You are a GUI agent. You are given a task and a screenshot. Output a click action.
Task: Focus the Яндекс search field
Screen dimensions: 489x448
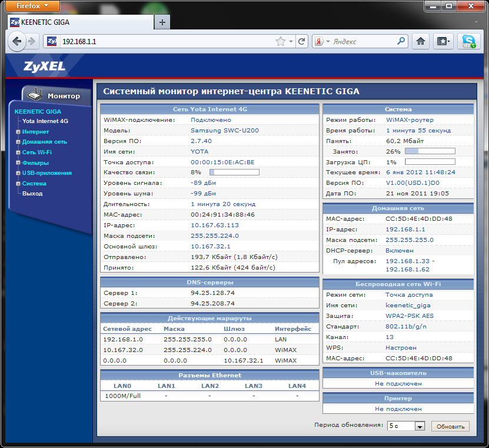click(x=364, y=41)
